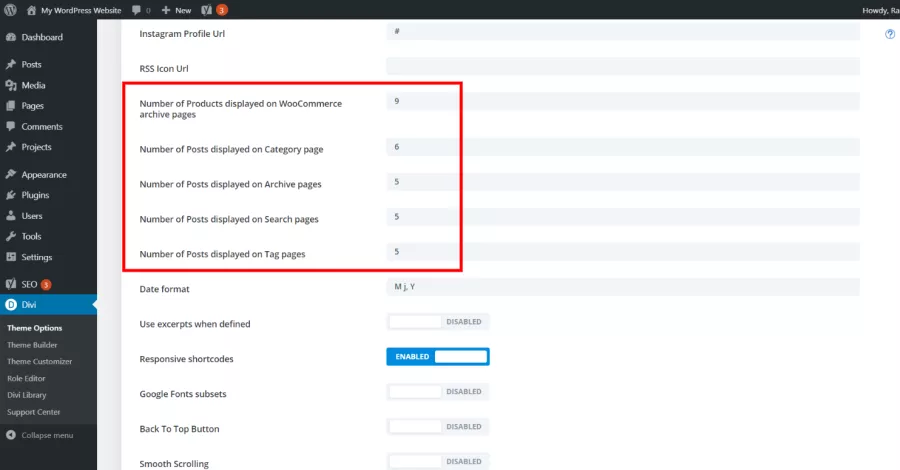Turn on Google Fonts subsets toggle
The image size is (900, 470).
tap(438, 392)
